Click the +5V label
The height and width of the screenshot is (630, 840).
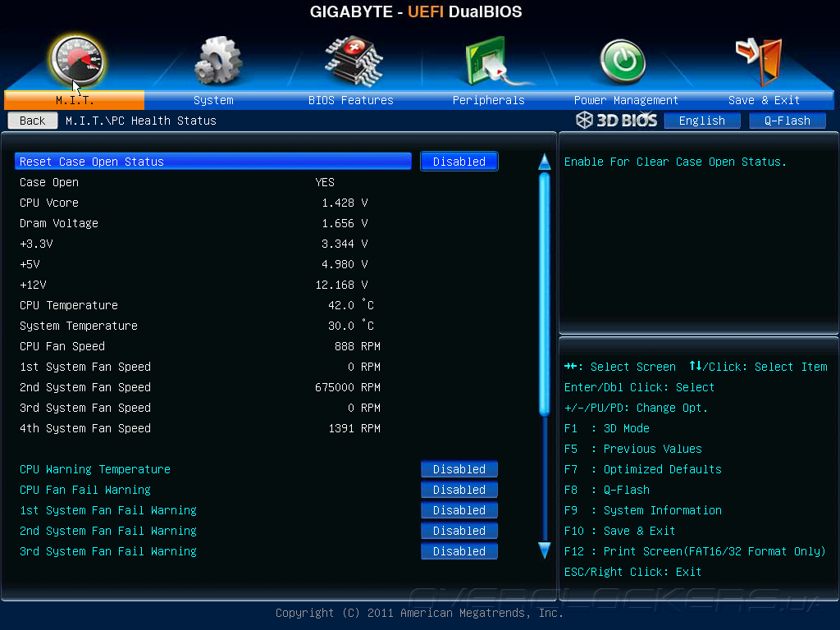[x=30, y=264]
